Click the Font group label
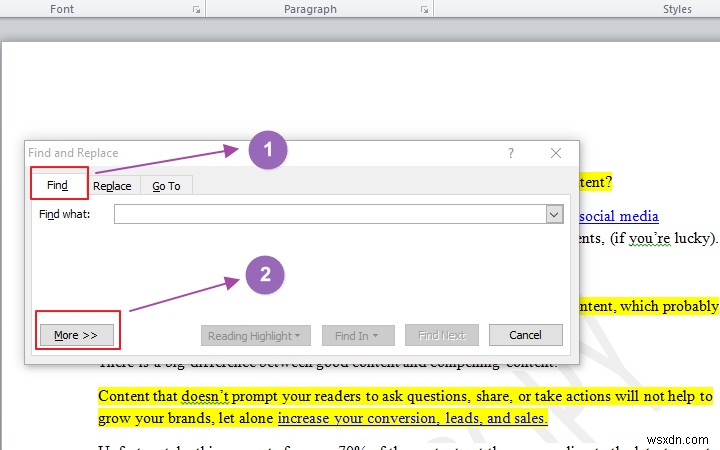 click(62, 9)
